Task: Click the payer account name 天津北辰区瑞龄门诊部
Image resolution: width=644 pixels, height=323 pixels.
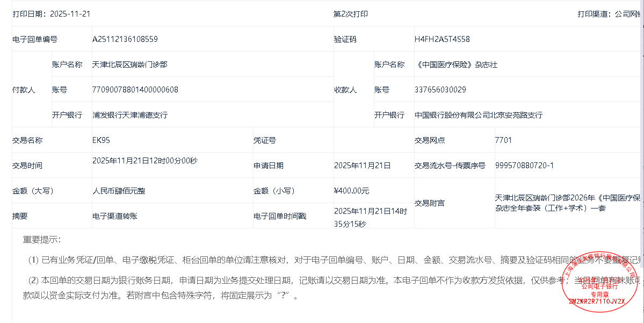Action: (129, 64)
